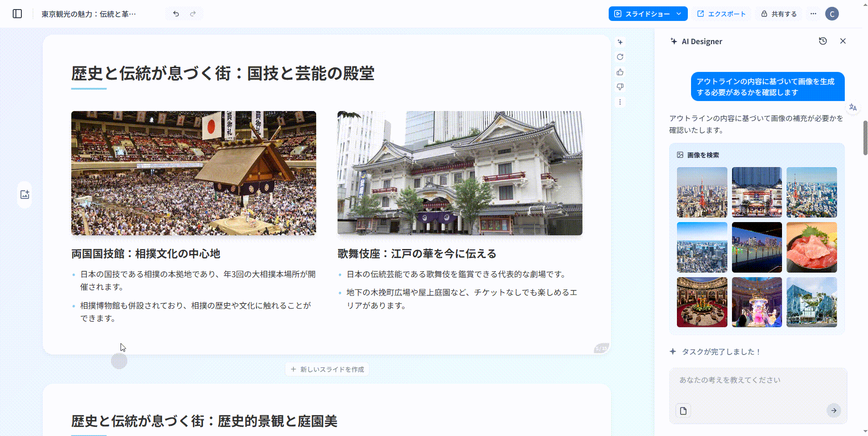Close the AI Designer panel
This screenshot has height=436, width=868.
843,41
